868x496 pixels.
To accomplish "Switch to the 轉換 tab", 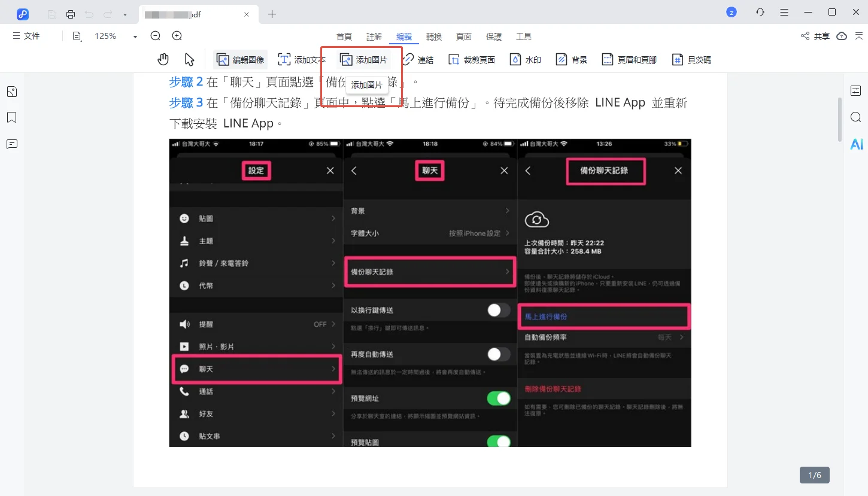I will [x=434, y=36].
